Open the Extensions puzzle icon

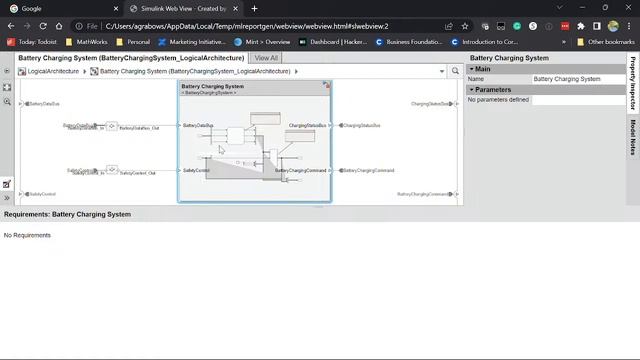pos(581,26)
